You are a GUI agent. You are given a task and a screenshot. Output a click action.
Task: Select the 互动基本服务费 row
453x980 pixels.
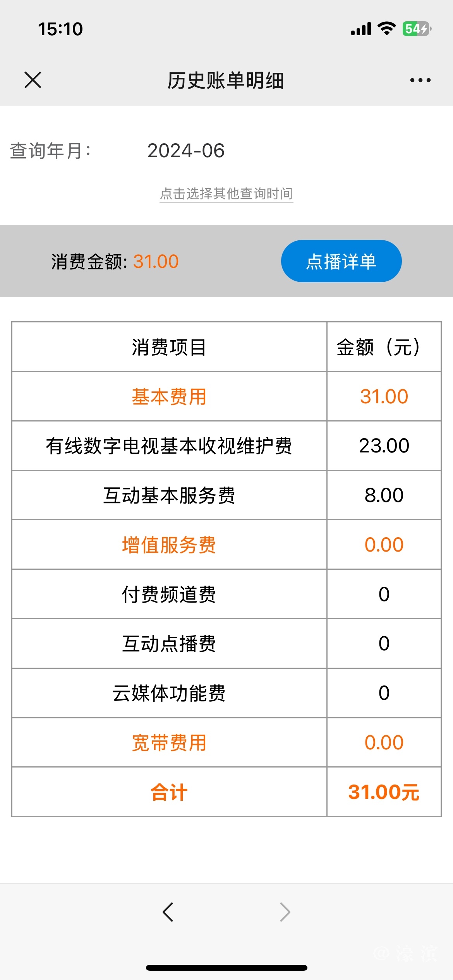[x=169, y=495]
